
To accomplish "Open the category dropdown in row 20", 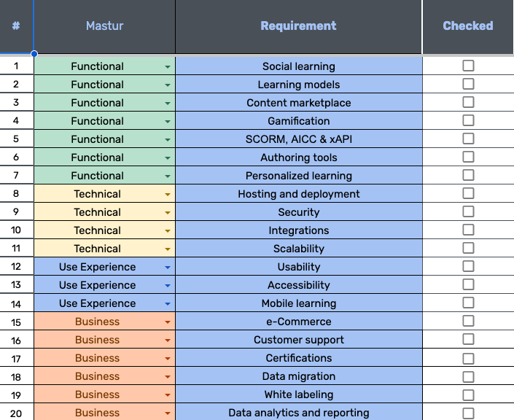I will coord(168,413).
